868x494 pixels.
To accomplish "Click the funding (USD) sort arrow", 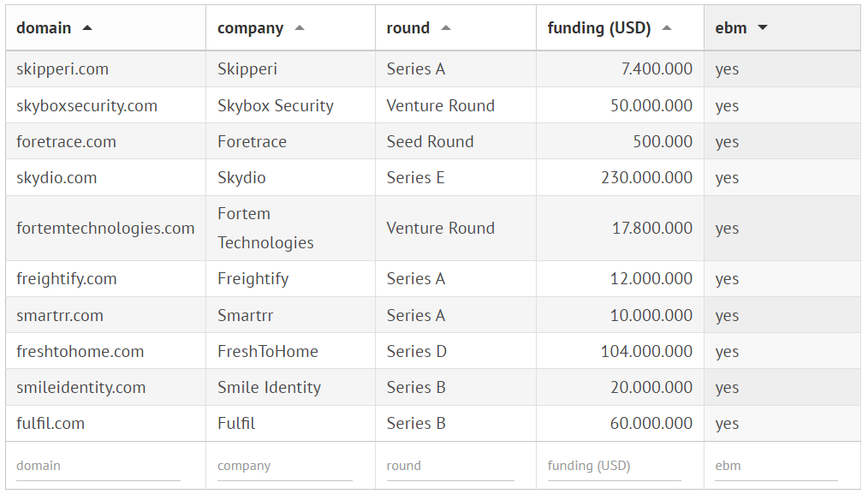I will pyautogui.click(x=667, y=27).
